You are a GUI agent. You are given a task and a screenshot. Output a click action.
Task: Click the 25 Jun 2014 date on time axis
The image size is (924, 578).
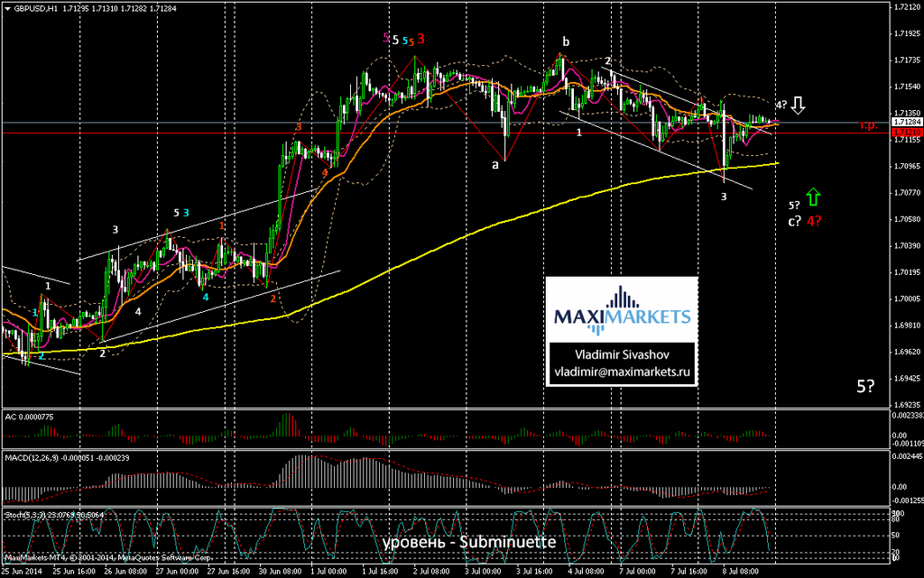pyautogui.click(x=20, y=571)
